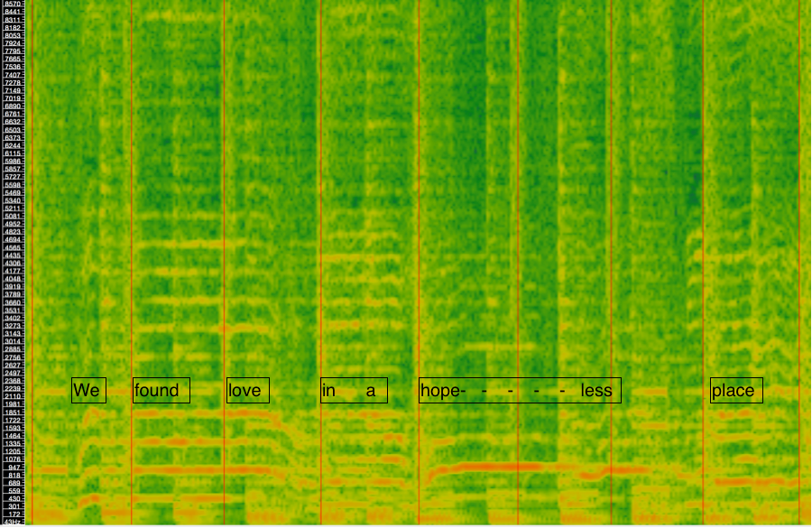Screen dimensions: 812x528
Task: Click the 3143 frequency axis label
Action: (x=13, y=334)
